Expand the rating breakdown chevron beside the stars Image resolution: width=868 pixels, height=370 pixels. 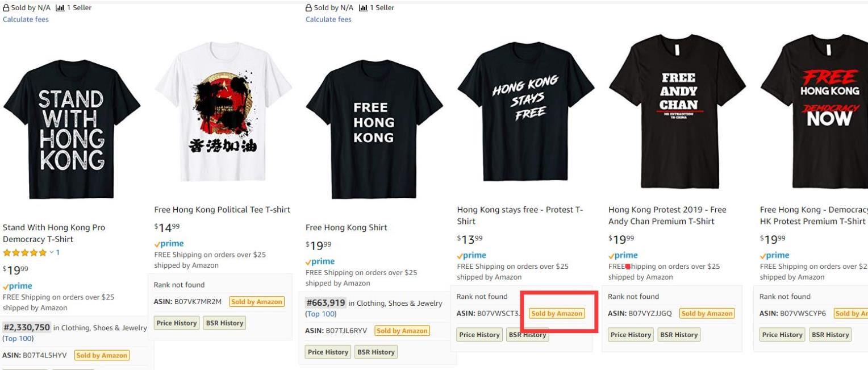click(51, 252)
